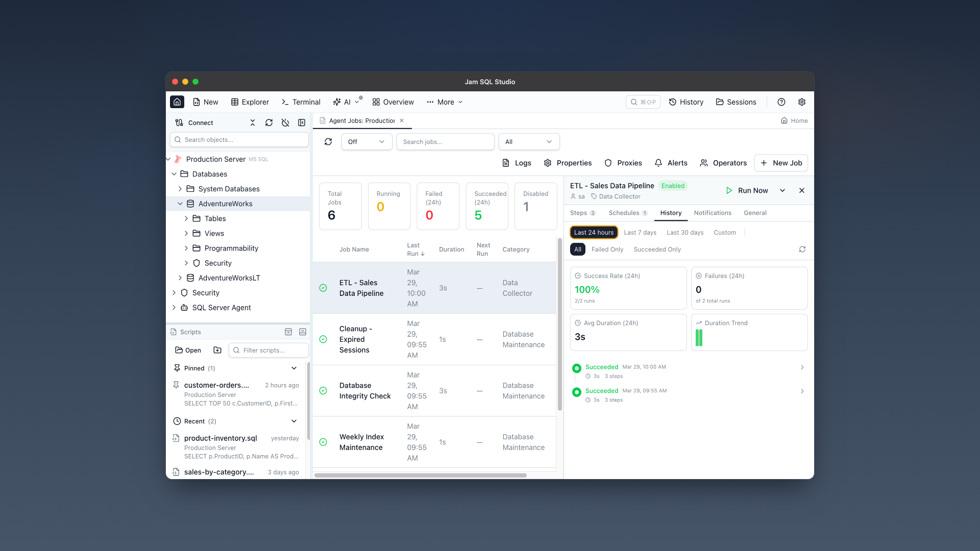Filter history to Succeeded Only runs

coord(657,249)
